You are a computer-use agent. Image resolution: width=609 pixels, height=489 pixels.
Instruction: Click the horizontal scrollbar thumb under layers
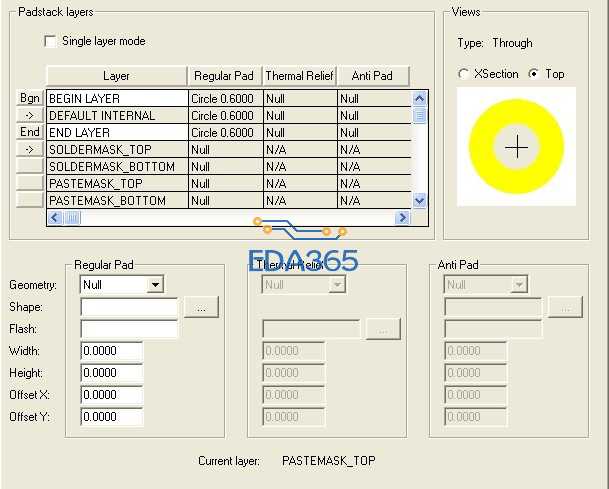(73, 218)
